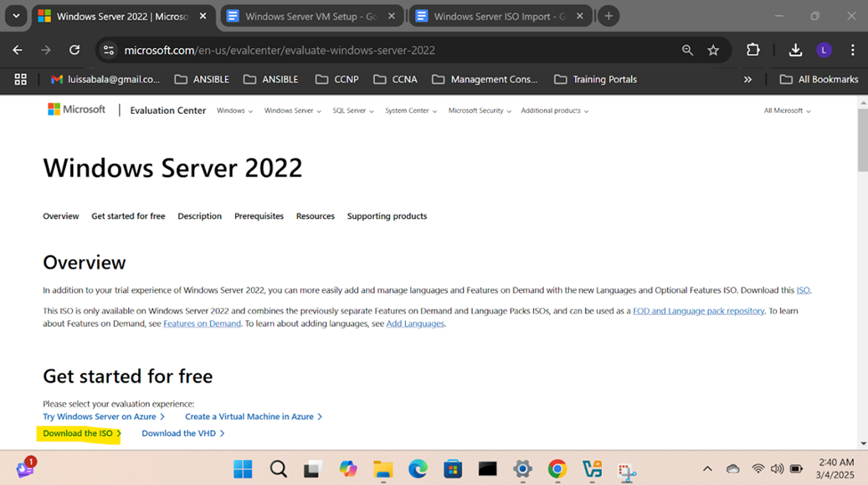Show hidden system tray icons chevron
Image resolution: width=868 pixels, height=485 pixels.
[x=708, y=469]
